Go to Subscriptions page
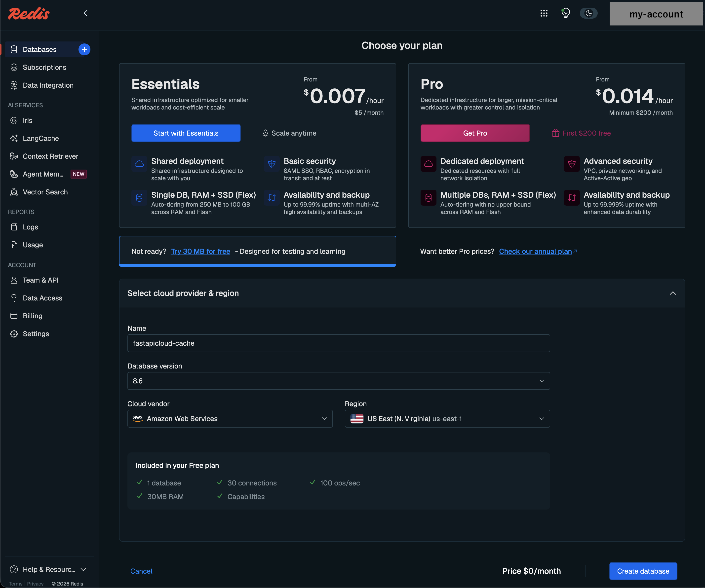Viewport: 705px width, 588px height. pyautogui.click(x=44, y=68)
